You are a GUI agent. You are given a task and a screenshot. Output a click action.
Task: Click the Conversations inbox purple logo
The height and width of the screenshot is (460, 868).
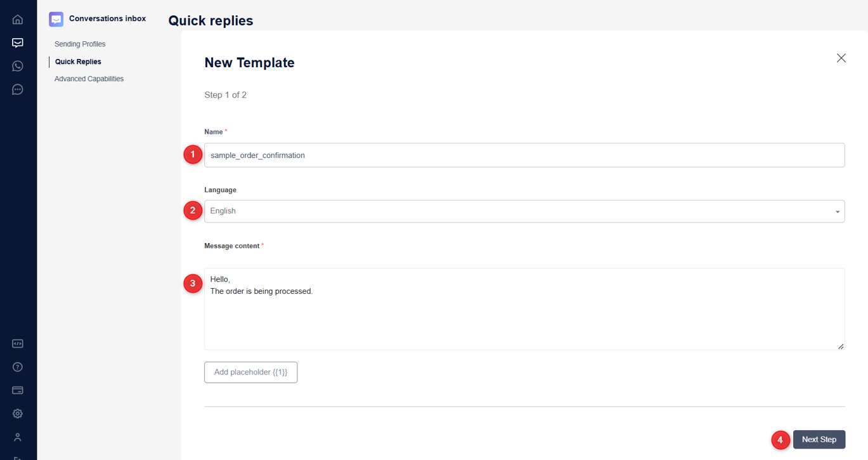(56, 19)
